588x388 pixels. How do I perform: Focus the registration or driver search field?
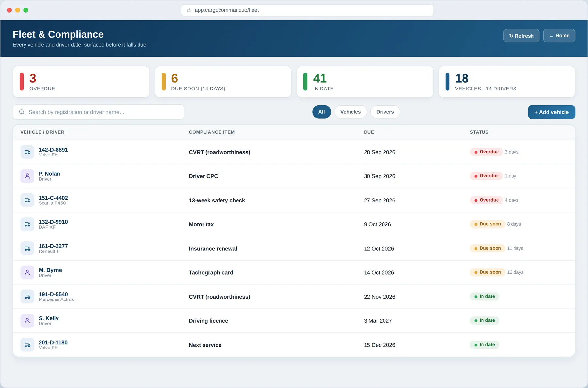98,112
